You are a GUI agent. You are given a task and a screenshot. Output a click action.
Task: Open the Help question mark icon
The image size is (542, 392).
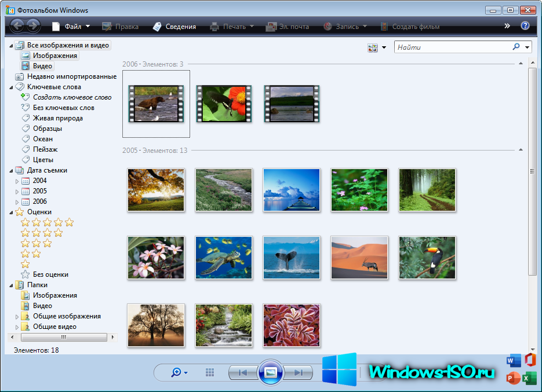(x=525, y=25)
